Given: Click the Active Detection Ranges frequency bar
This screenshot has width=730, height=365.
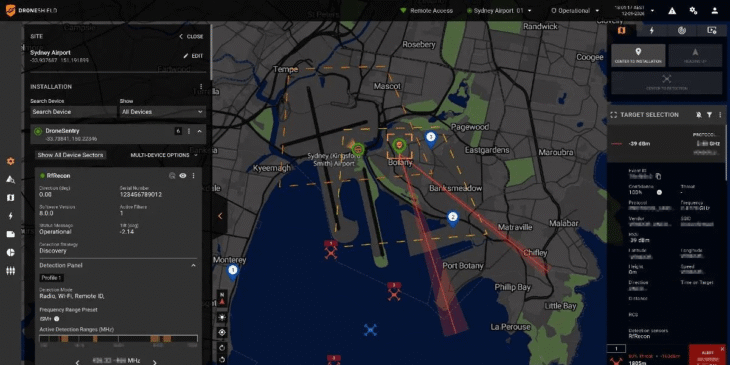Looking at the screenshot, I should point(118,339).
